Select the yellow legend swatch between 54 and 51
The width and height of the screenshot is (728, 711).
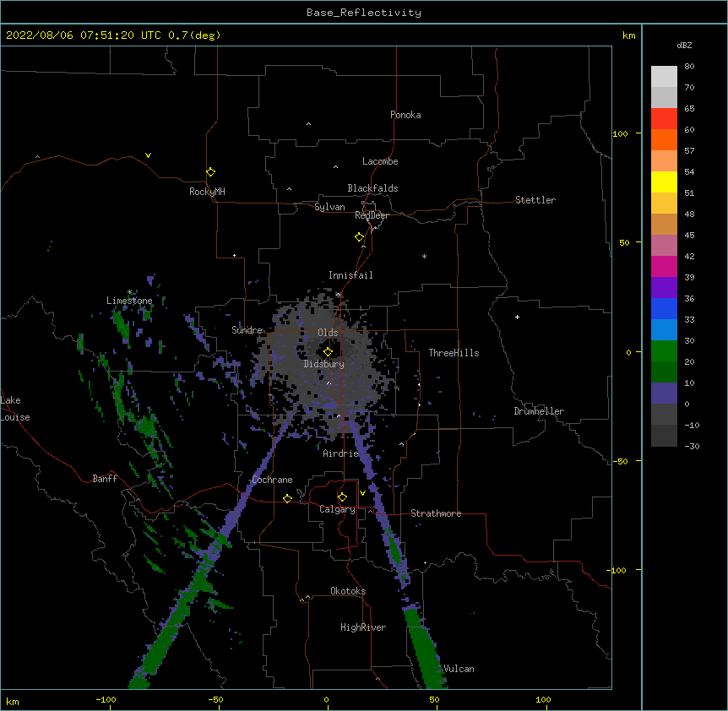[x=664, y=182]
